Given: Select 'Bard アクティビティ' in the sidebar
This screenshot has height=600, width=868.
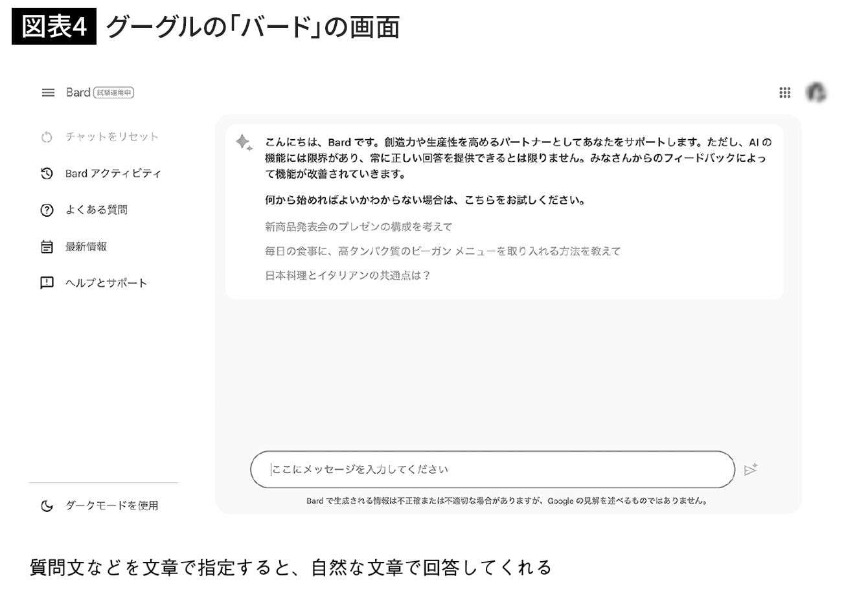Looking at the screenshot, I should (113, 173).
